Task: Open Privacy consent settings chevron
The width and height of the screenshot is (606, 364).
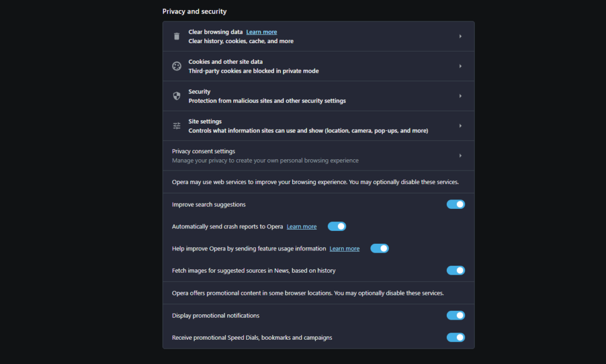Action: click(460, 156)
